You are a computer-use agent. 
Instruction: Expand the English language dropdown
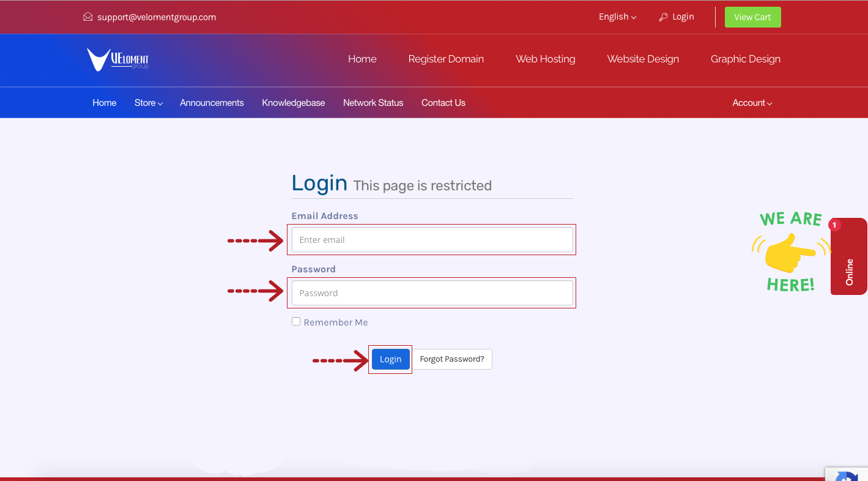coord(617,17)
